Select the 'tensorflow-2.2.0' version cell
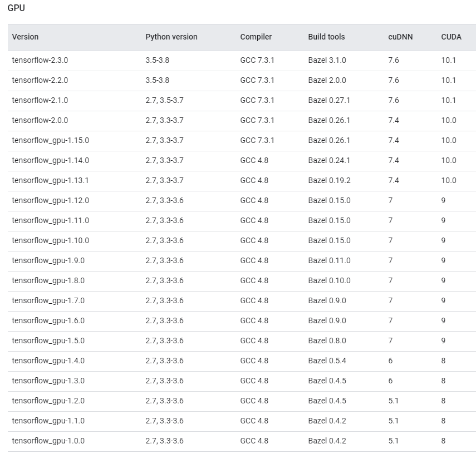 click(40, 80)
